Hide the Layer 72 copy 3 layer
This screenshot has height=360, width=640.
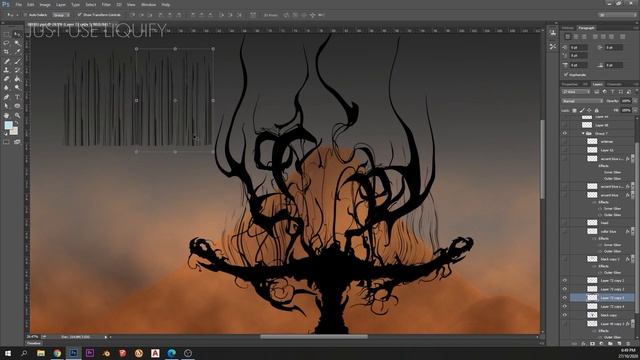coord(565,298)
